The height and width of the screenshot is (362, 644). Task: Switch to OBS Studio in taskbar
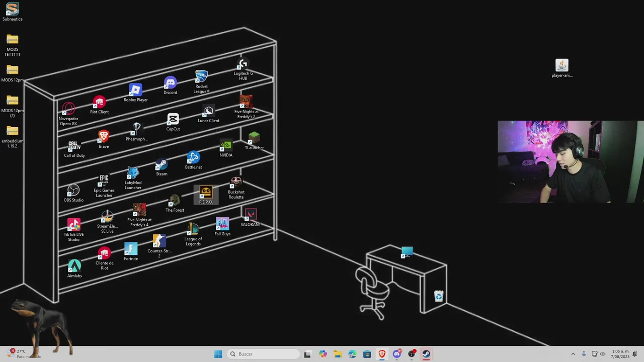(x=412, y=354)
